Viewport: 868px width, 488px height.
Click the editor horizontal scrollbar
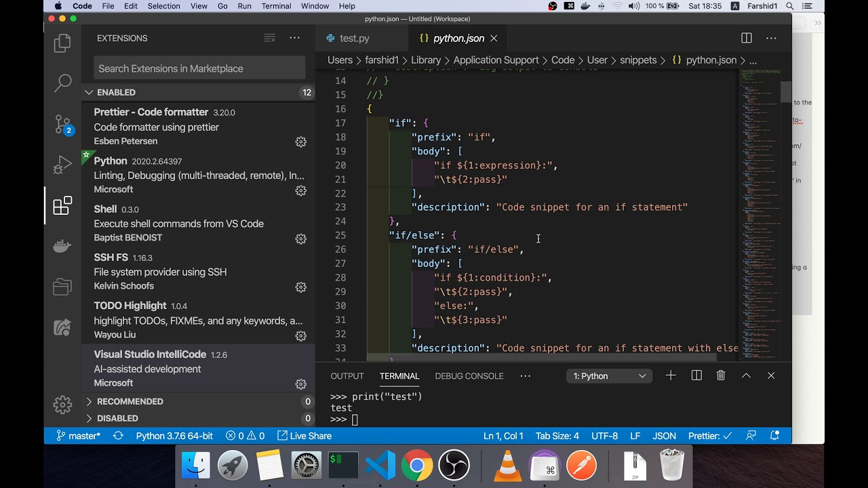[x=541, y=357]
